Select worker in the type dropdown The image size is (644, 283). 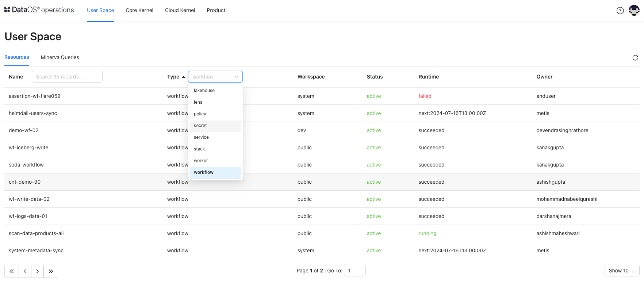point(215,161)
